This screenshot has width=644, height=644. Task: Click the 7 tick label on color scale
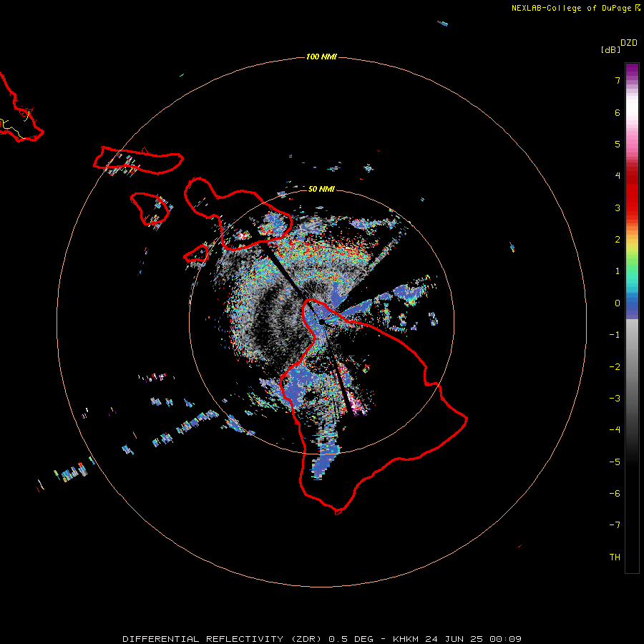coord(618,80)
